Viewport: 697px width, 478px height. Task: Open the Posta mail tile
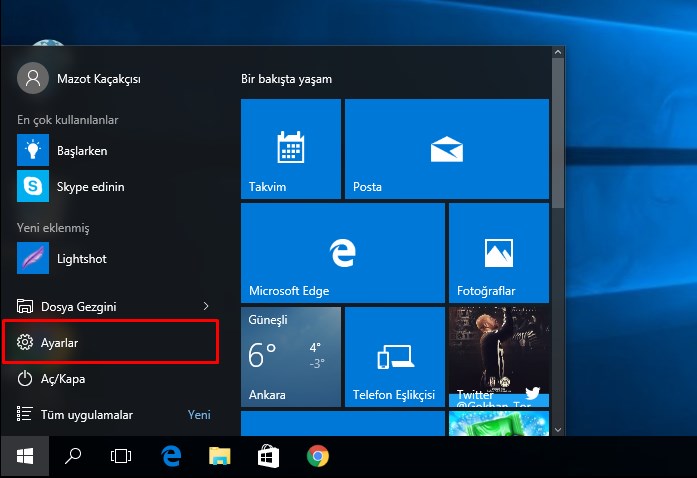446,148
